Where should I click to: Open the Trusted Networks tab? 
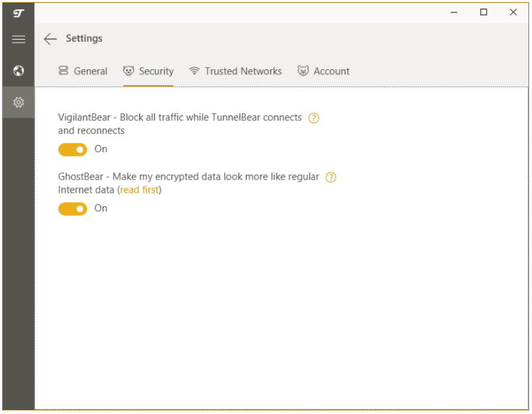(236, 71)
